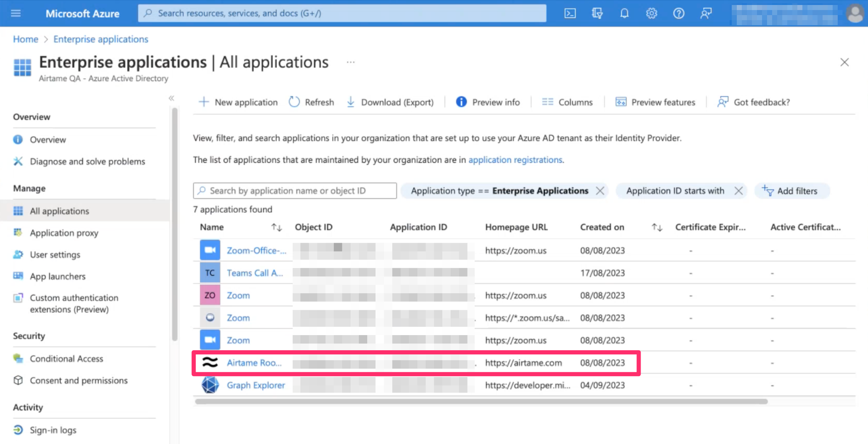Click the TC Teams Call app icon
The height and width of the screenshot is (444, 868).
(210, 273)
